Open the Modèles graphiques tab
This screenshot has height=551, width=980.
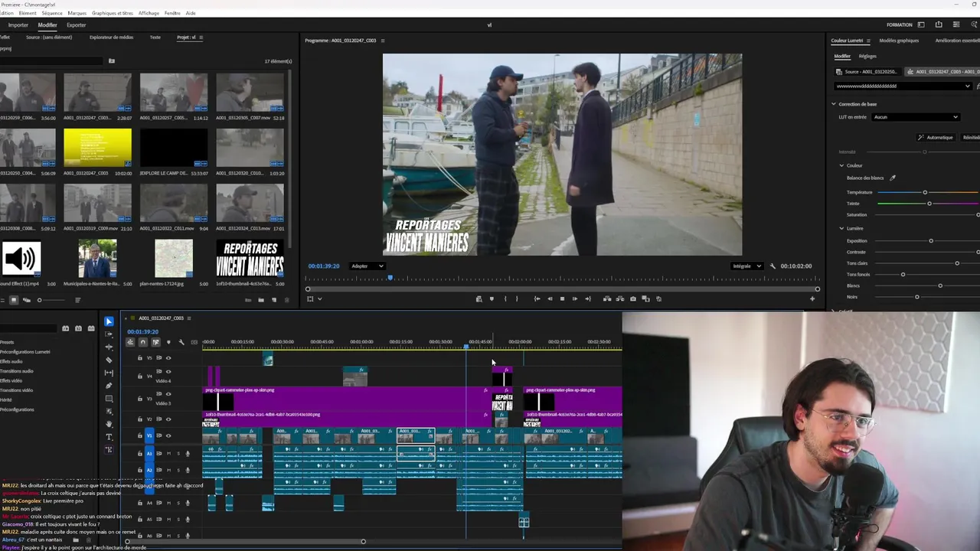(899, 41)
